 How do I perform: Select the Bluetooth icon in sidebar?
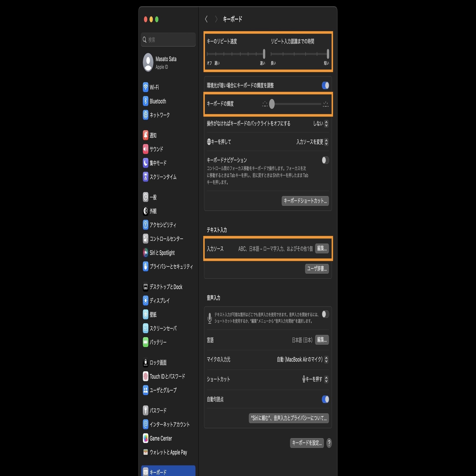tap(146, 101)
